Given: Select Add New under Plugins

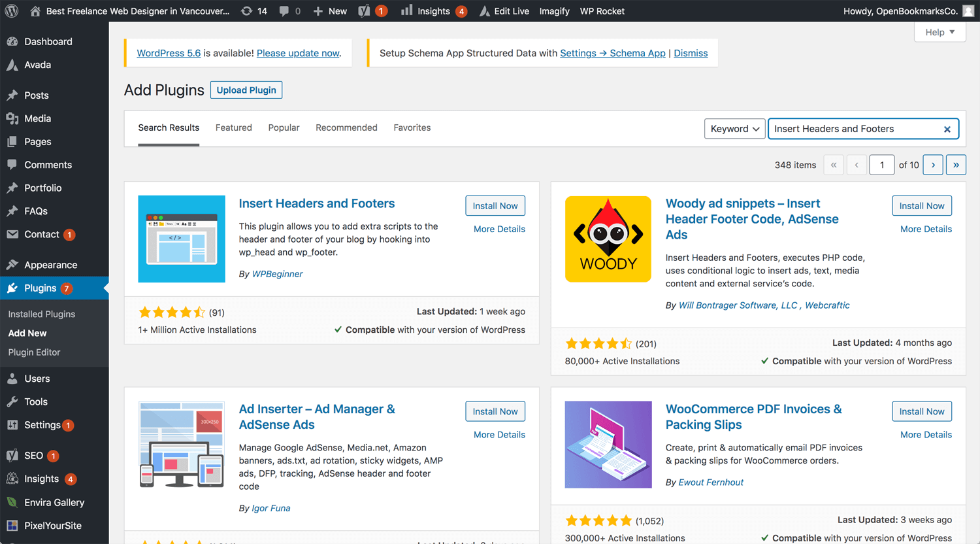Looking at the screenshot, I should tap(27, 333).
